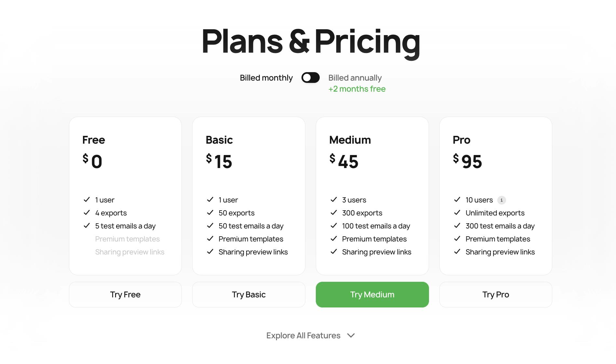Click checkmark beside 100 test emails a day
Image resolution: width=616 pixels, height=364 pixels.
[334, 226]
